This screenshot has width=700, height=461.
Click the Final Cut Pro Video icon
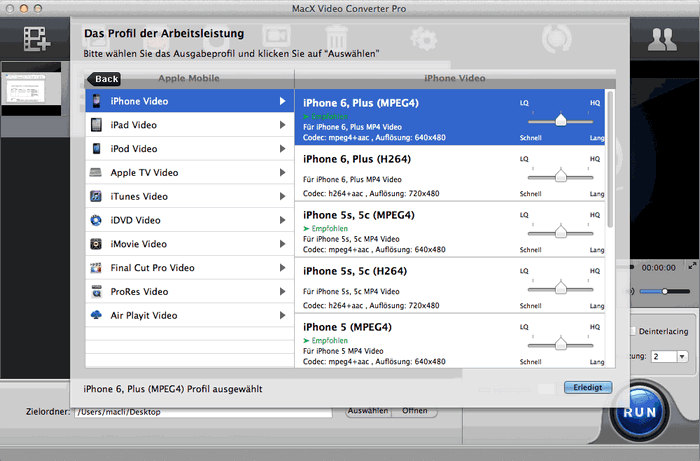pyautogui.click(x=96, y=268)
